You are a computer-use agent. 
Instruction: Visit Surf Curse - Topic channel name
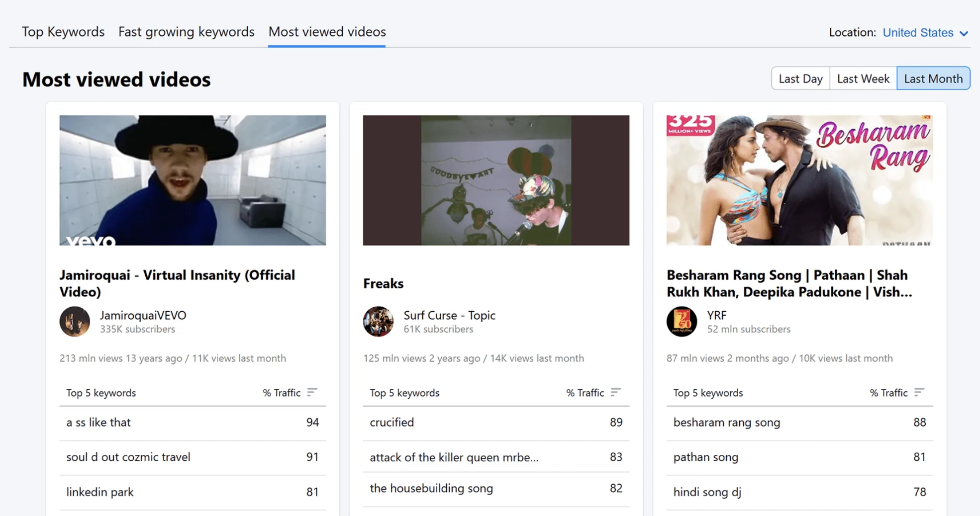[x=449, y=315]
